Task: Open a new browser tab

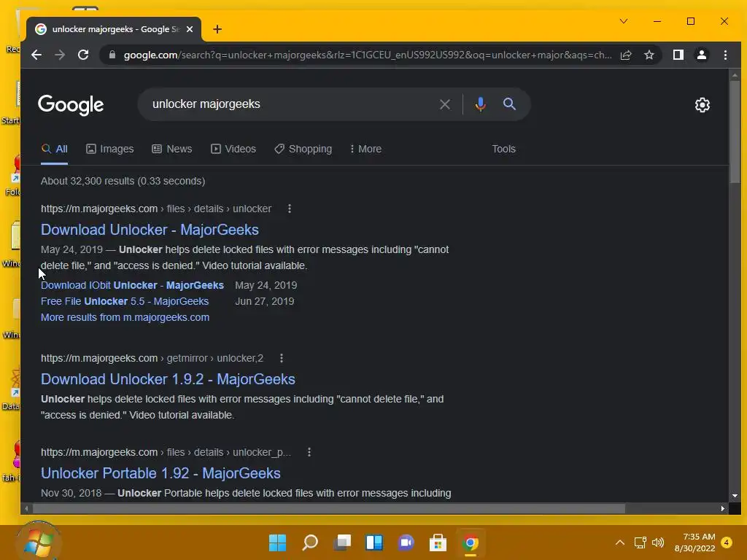Action: point(217,29)
